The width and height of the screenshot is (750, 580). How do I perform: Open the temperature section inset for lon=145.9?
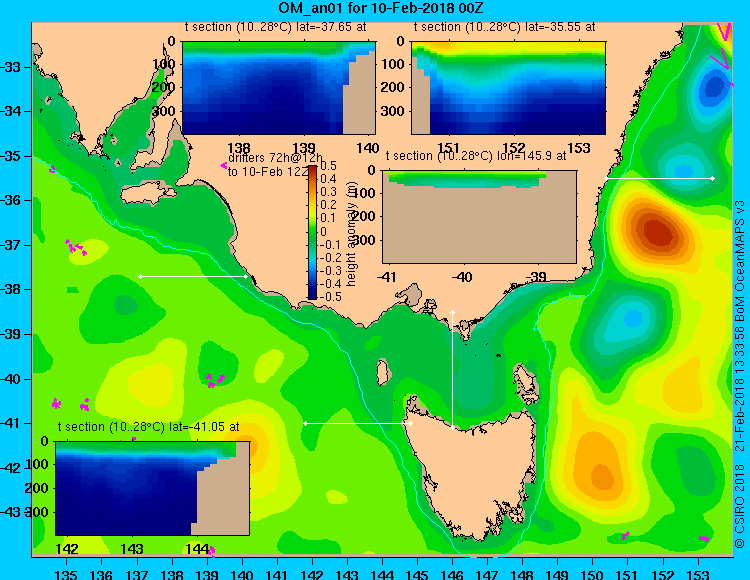pos(479,217)
